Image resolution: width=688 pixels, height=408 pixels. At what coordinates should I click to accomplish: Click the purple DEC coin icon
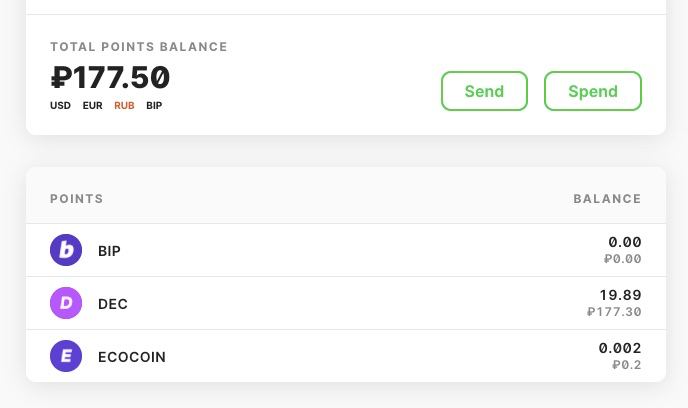tap(66, 303)
